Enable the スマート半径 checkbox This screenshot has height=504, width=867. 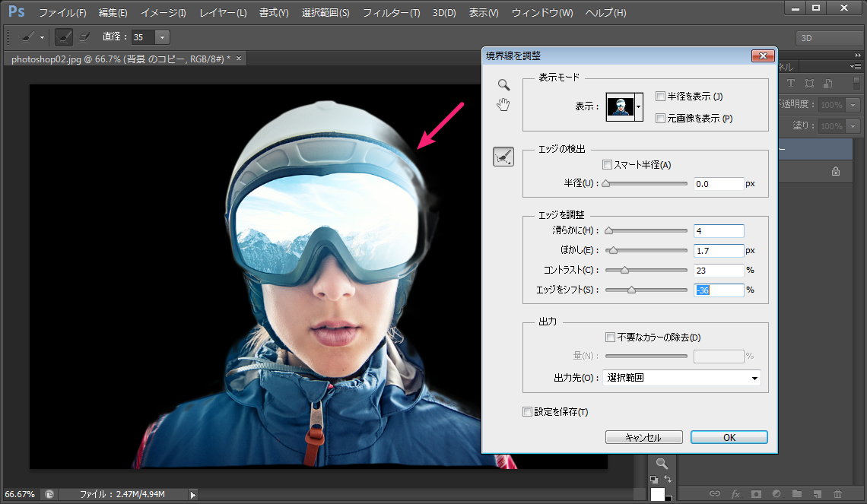607,165
